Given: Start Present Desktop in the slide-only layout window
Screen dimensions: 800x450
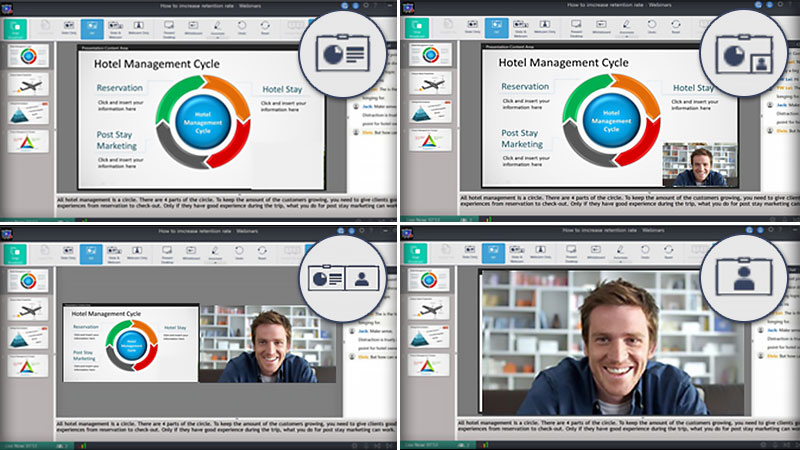Looking at the screenshot, I should [169, 28].
